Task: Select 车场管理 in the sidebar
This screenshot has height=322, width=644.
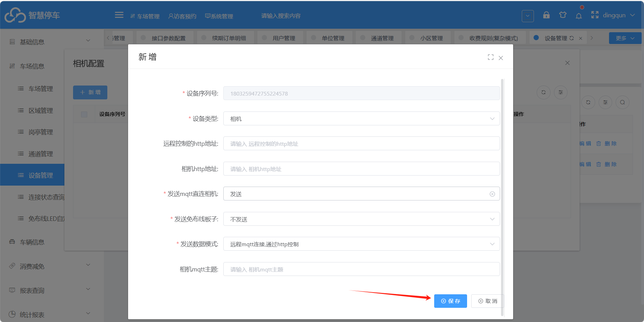Action: [x=41, y=89]
